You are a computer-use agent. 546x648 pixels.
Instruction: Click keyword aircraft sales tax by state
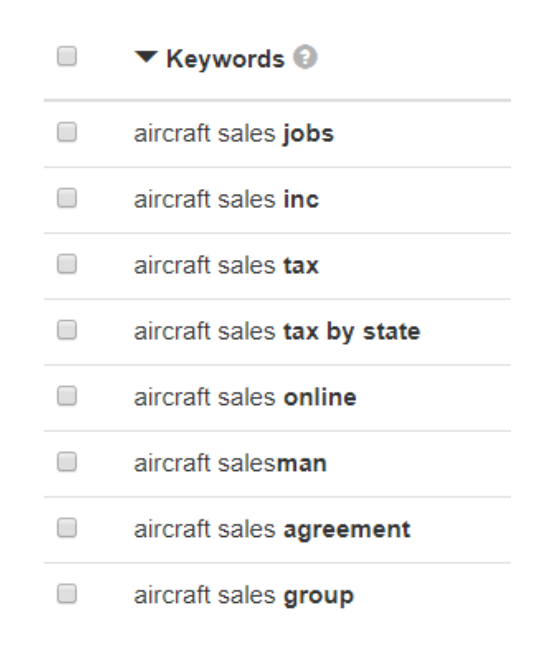coord(277,332)
